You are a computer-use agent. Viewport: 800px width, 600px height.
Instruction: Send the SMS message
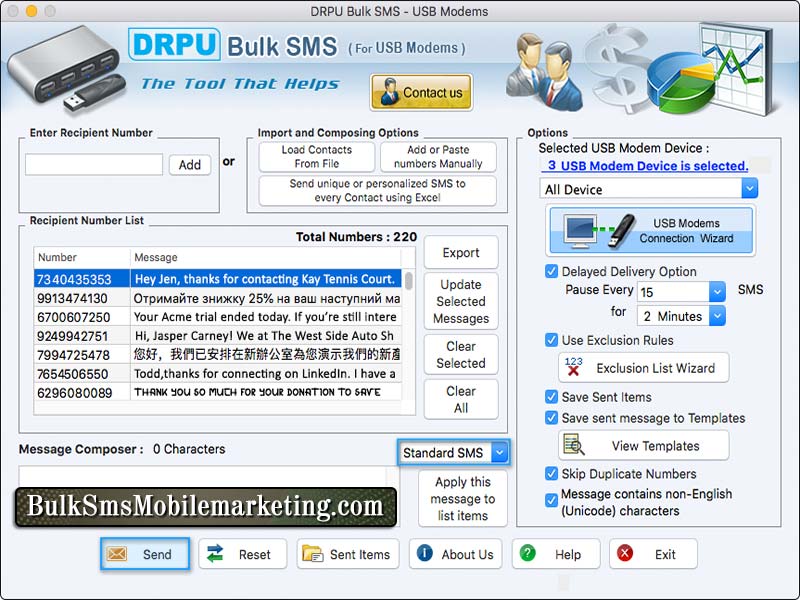point(144,554)
